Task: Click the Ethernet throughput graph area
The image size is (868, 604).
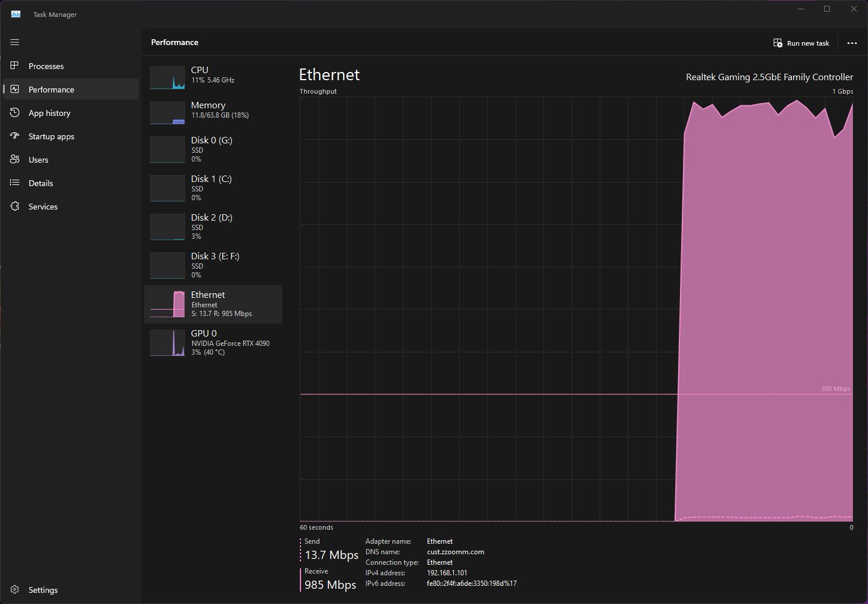Action: [x=576, y=309]
